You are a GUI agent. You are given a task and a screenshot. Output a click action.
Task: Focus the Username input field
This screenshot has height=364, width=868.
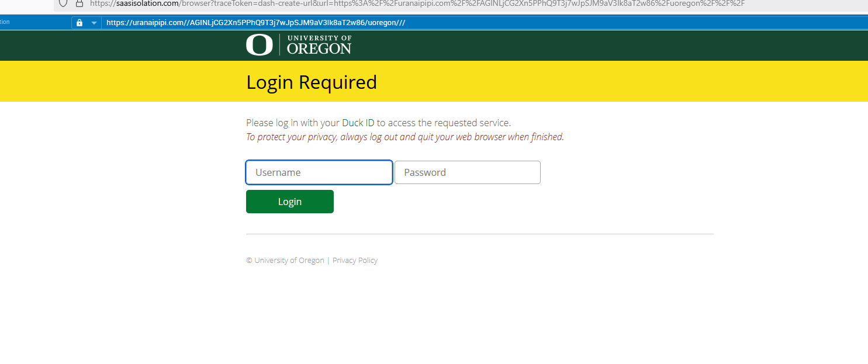[319, 172]
